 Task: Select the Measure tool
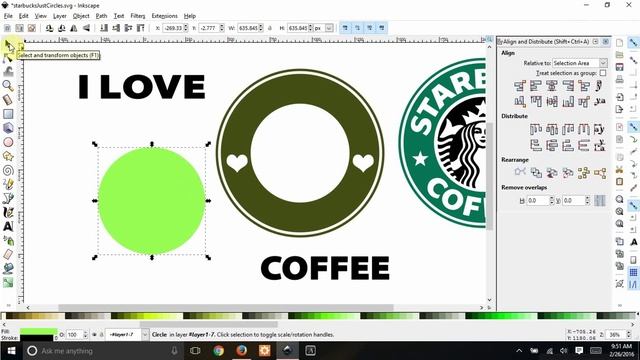coord(8,100)
